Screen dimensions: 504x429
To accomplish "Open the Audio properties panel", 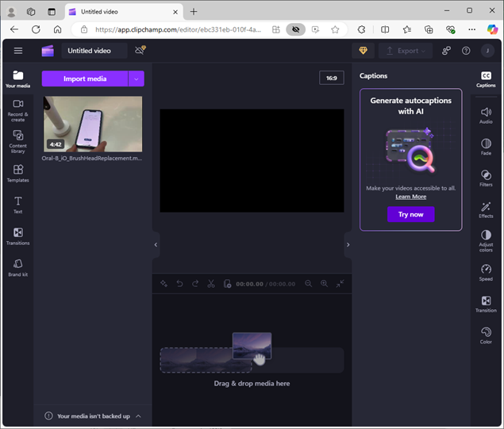I will (486, 116).
